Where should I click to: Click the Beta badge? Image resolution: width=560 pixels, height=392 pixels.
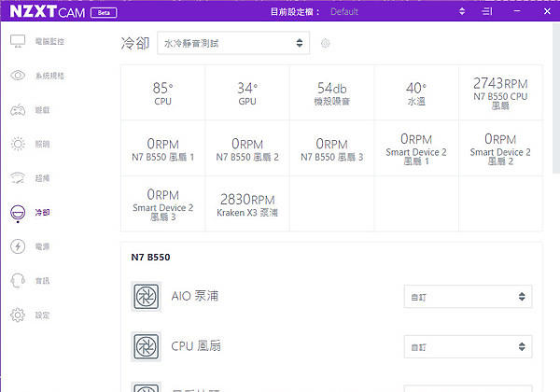(x=104, y=13)
